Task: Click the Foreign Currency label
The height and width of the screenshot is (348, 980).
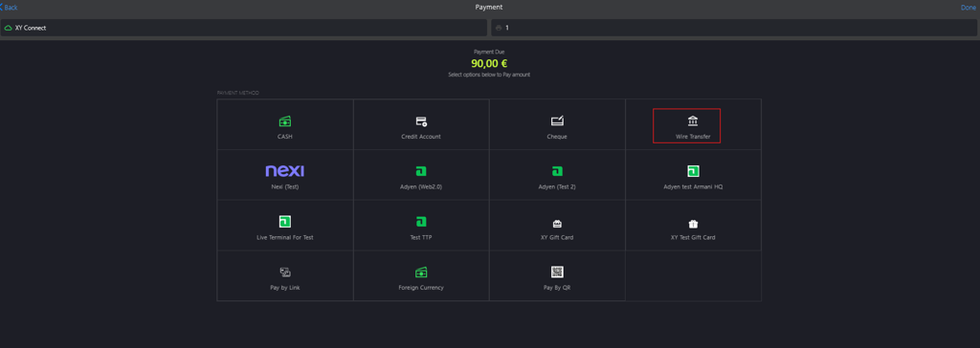Action: coord(421,288)
